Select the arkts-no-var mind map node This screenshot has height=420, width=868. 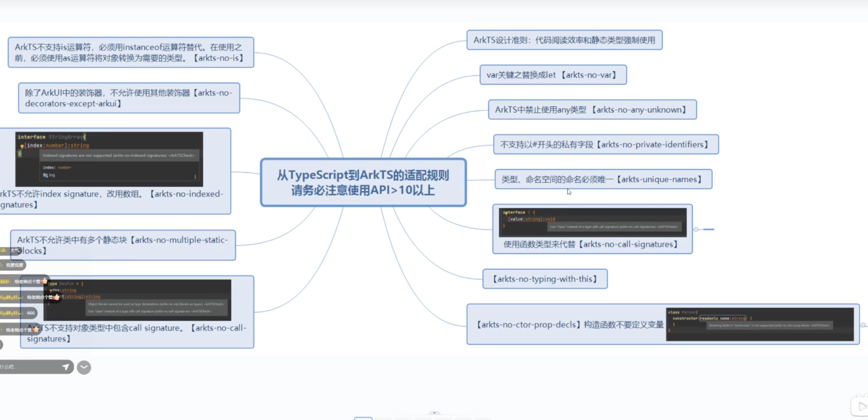[553, 75]
